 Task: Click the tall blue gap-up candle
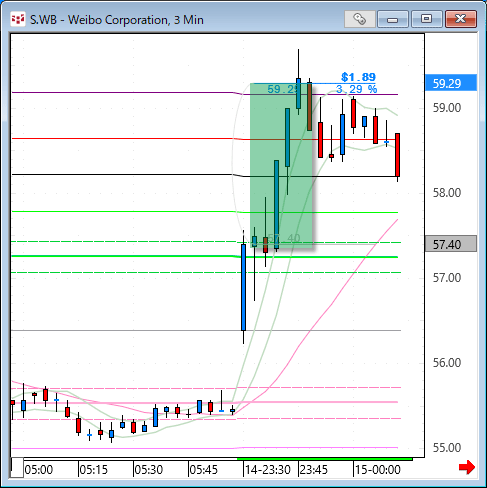click(x=244, y=287)
